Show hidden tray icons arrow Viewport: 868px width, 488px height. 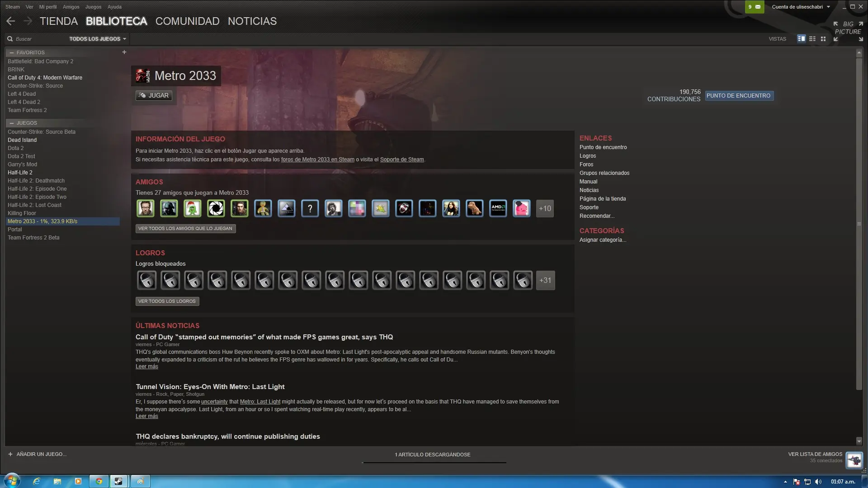(x=785, y=482)
